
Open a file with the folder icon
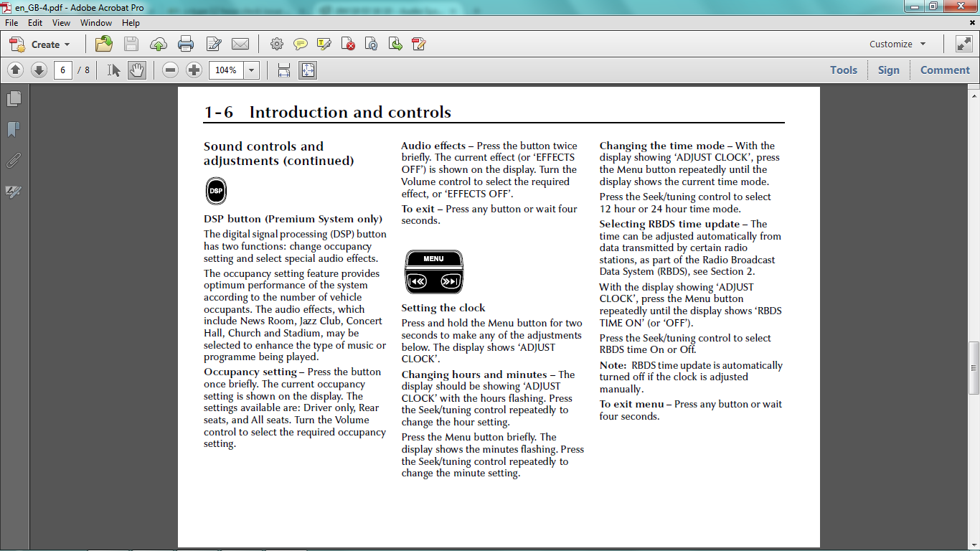[104, 44]
